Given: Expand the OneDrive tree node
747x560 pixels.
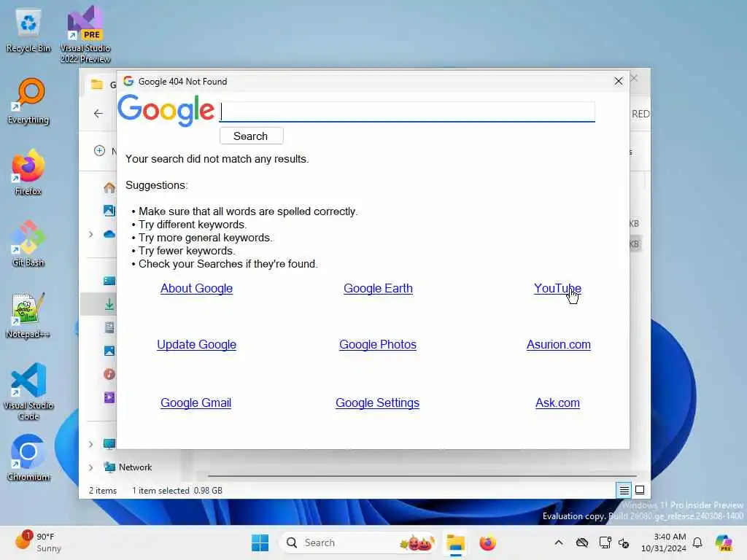Looking at the screenshot, I should [x=91, y=234].
